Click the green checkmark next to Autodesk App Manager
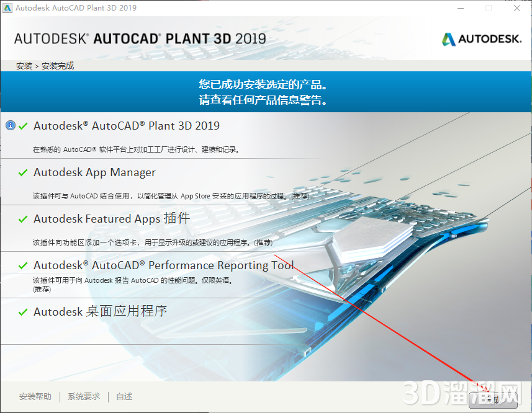The image size is (532, 413). click(x=22, y=172)
